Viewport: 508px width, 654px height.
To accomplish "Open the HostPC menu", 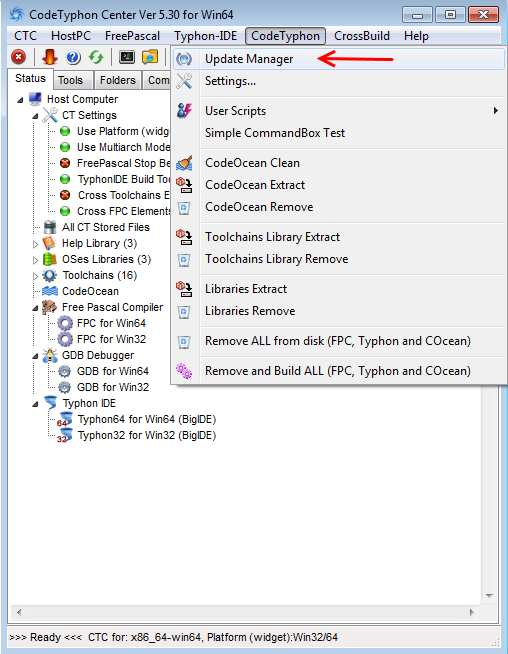I will 71,36.
